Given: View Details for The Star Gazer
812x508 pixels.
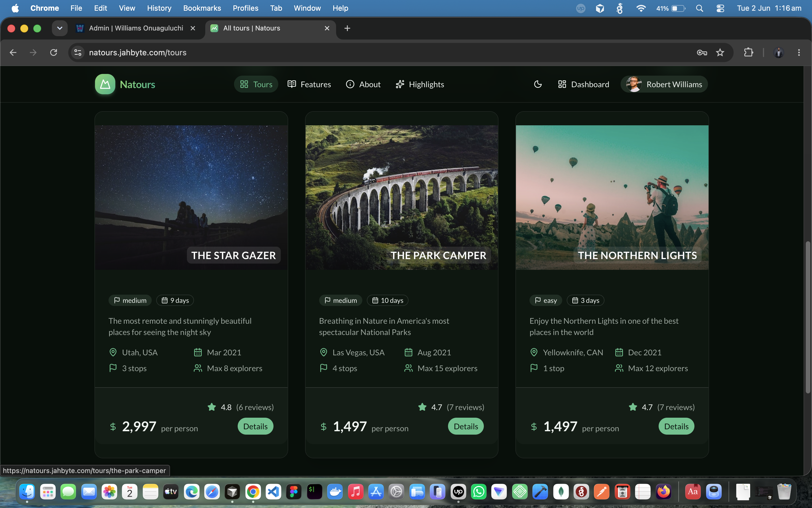Looking at the screenshot, I should 255,426.
